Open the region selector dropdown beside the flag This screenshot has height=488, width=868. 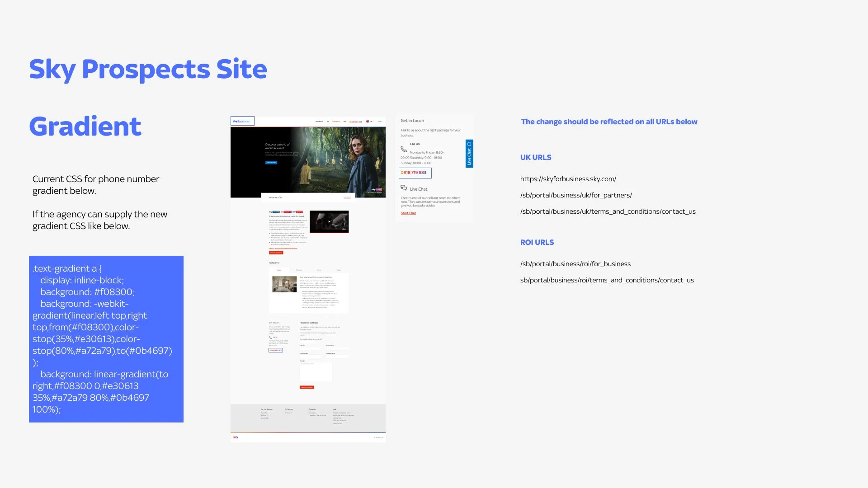pyautogui.click(x=372, y=122)
